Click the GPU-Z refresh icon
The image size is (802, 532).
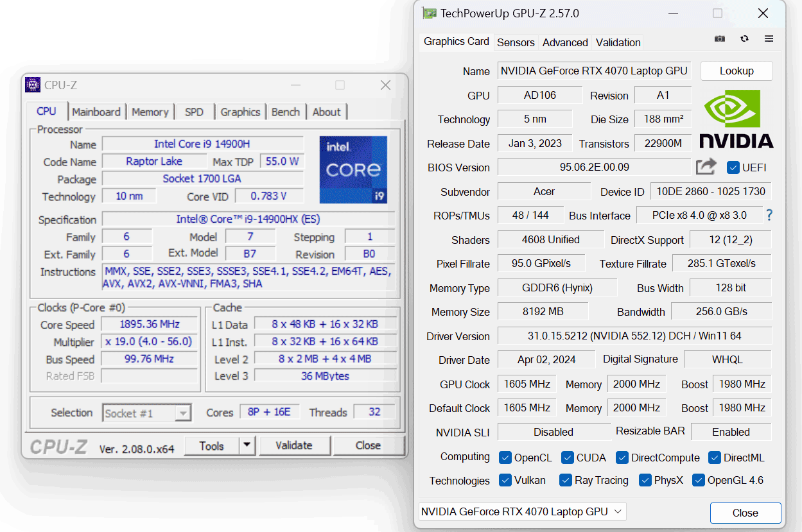(744, 39)
